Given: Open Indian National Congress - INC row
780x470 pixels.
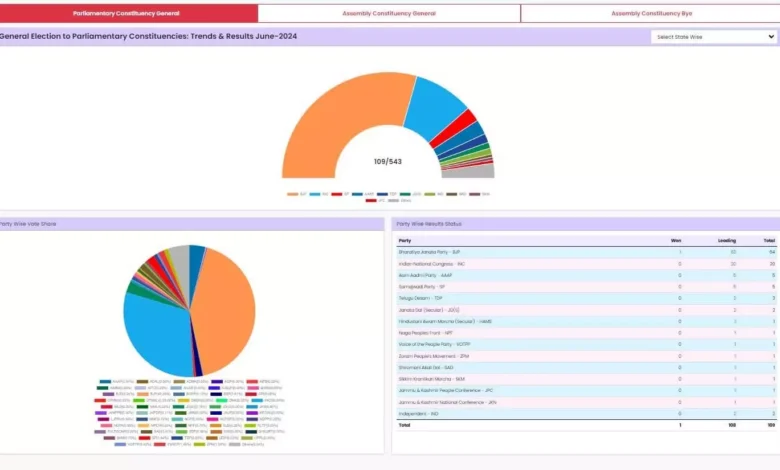Looking at the screenshot, I should (586, 264).
